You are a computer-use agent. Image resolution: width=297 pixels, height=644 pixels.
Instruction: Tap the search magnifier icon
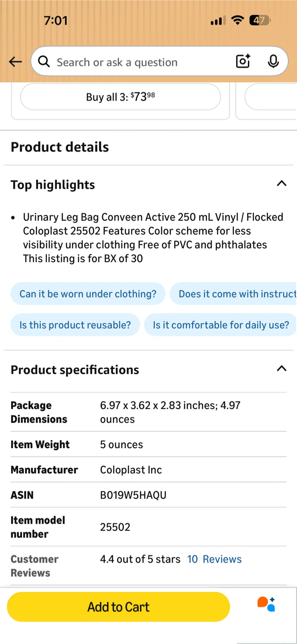(x=44, y=62)
